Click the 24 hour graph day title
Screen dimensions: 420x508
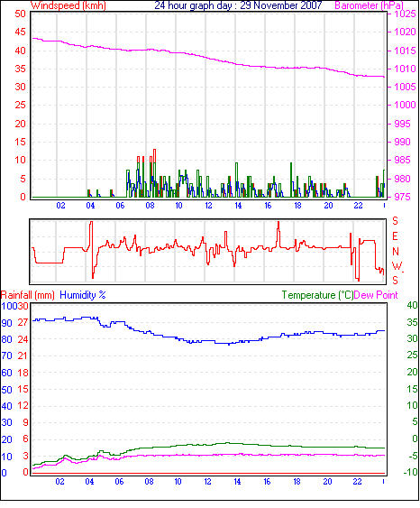point(238,5)
